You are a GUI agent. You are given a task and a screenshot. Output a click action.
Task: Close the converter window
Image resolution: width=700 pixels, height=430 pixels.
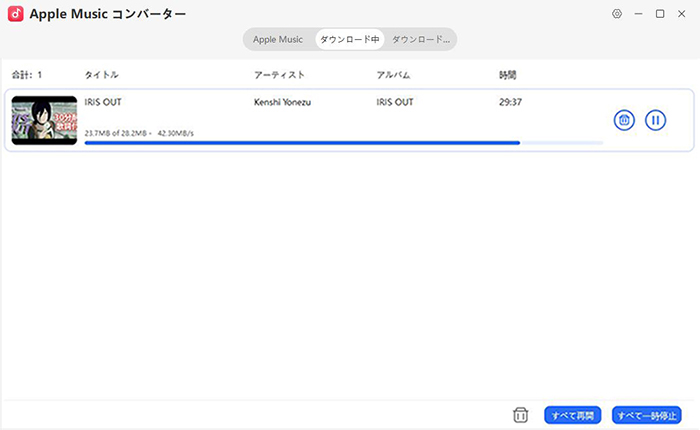click(x=681, y=14)
